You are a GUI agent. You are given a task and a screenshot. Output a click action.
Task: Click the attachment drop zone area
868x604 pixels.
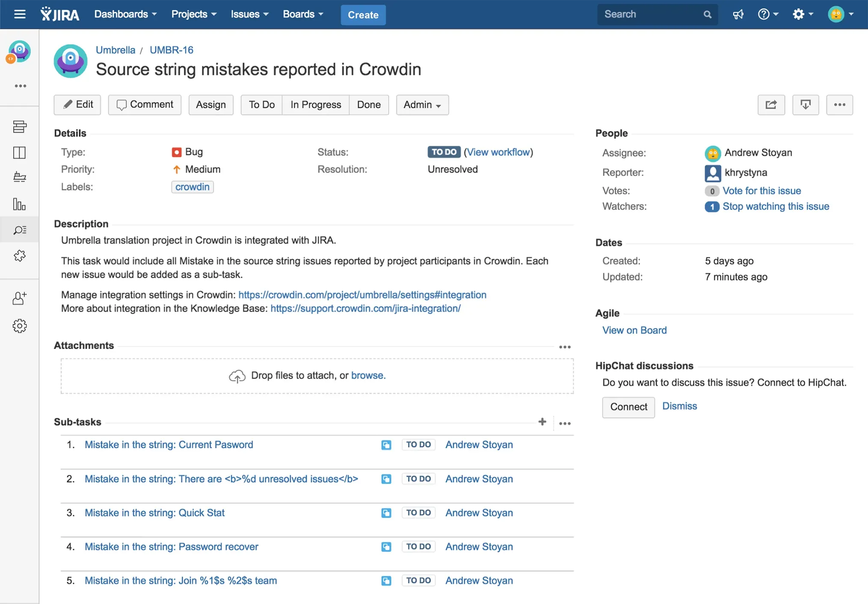317,376
